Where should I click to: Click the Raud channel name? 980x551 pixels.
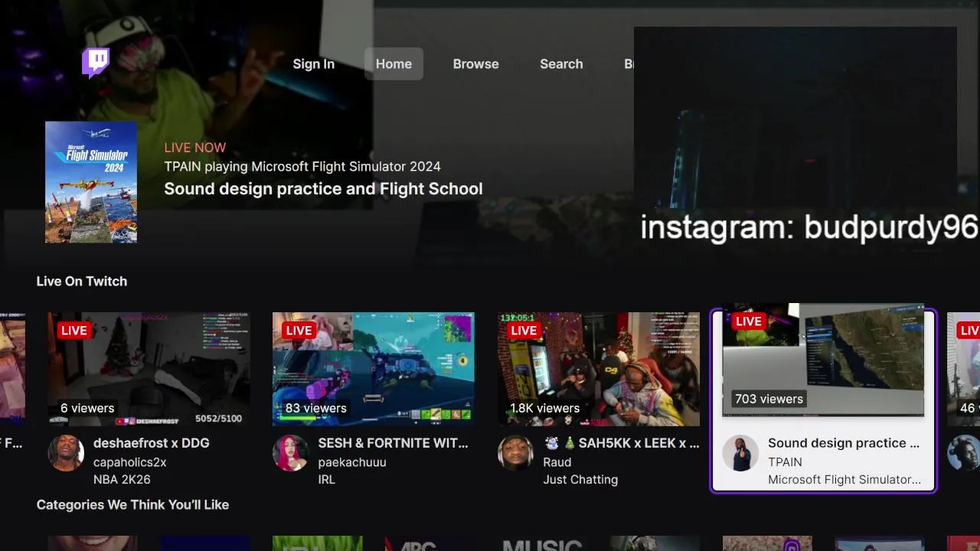[x=557, y=462]
